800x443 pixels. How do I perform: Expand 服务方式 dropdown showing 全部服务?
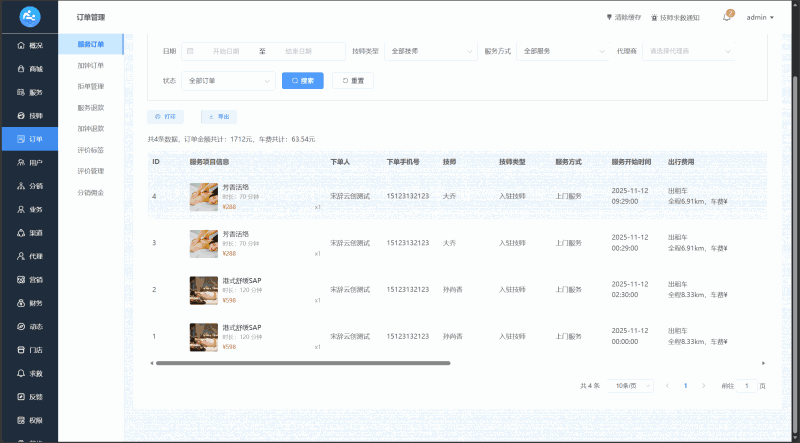563,51
